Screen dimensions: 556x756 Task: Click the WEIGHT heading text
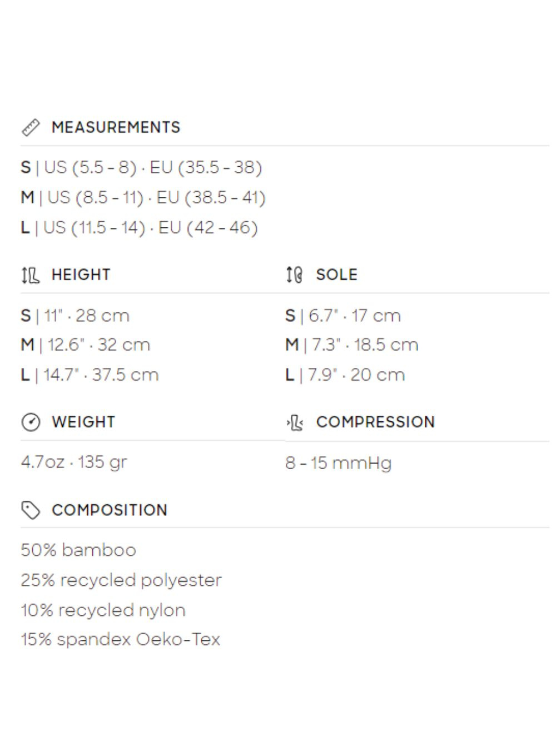tap(83, 422)
